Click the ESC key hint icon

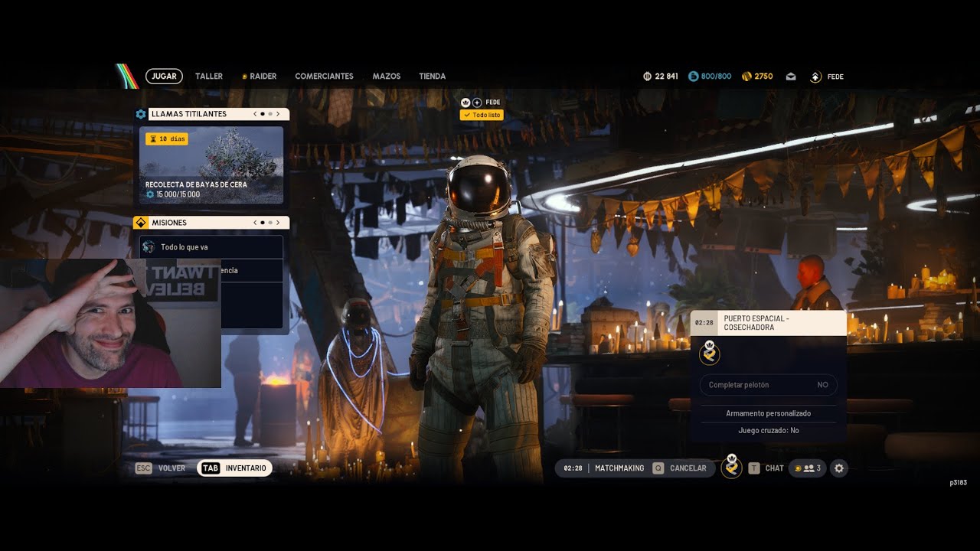tap(143, 468)
